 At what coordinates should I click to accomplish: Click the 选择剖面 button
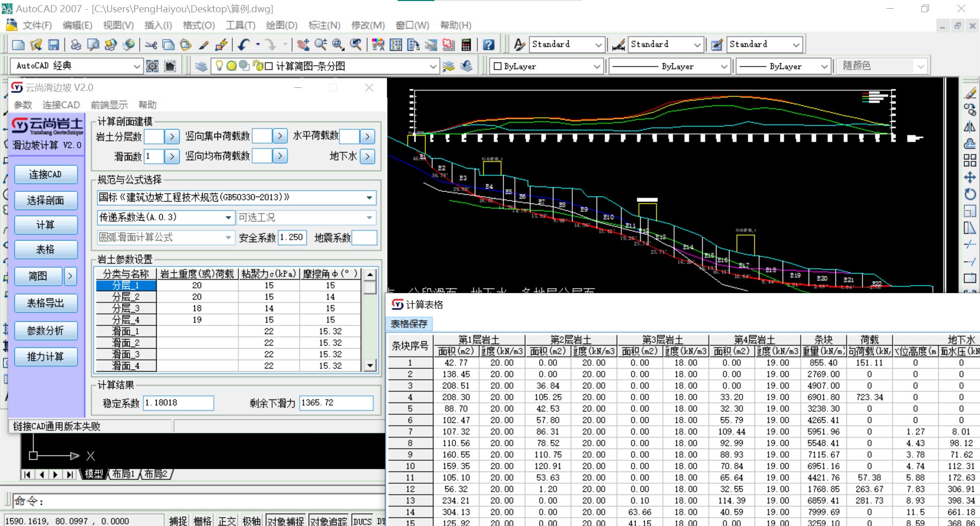[46, 200]
